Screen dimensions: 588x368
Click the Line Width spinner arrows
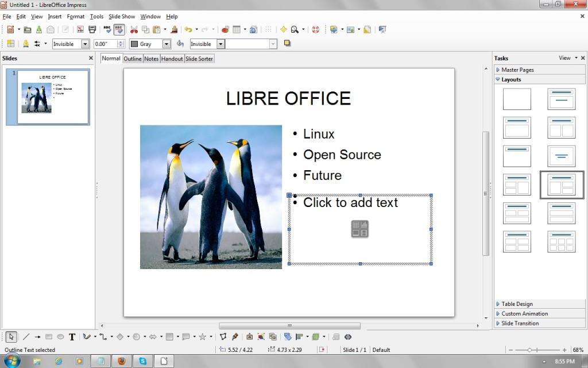point(121,44)
